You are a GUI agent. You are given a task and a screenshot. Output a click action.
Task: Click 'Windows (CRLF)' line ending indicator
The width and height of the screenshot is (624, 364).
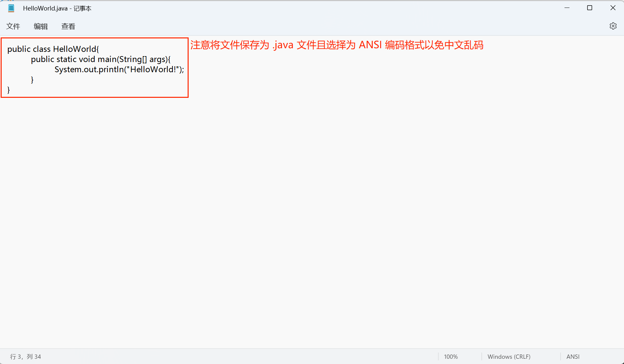[509, 356]
